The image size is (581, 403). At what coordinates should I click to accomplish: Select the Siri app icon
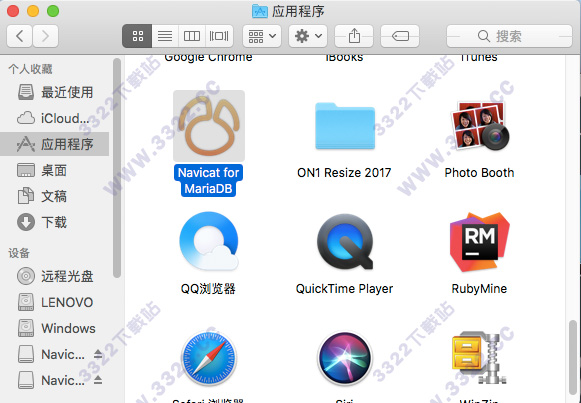(x=345, y=359)
